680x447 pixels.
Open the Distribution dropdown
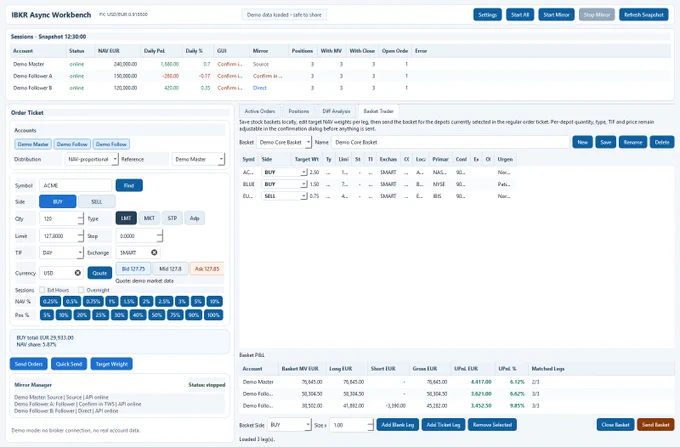pyautogui.click(x=92, y=159)
